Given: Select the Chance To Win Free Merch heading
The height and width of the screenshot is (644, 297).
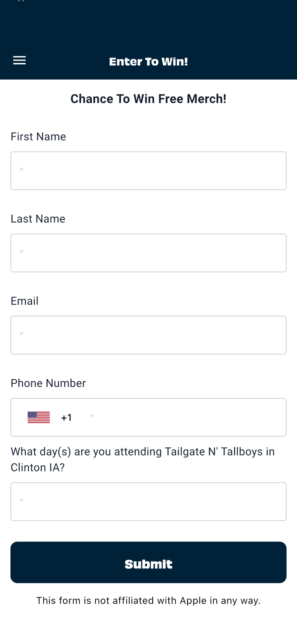Looking at the screenshot, I should pyautogui.click(x=148, y=98).
